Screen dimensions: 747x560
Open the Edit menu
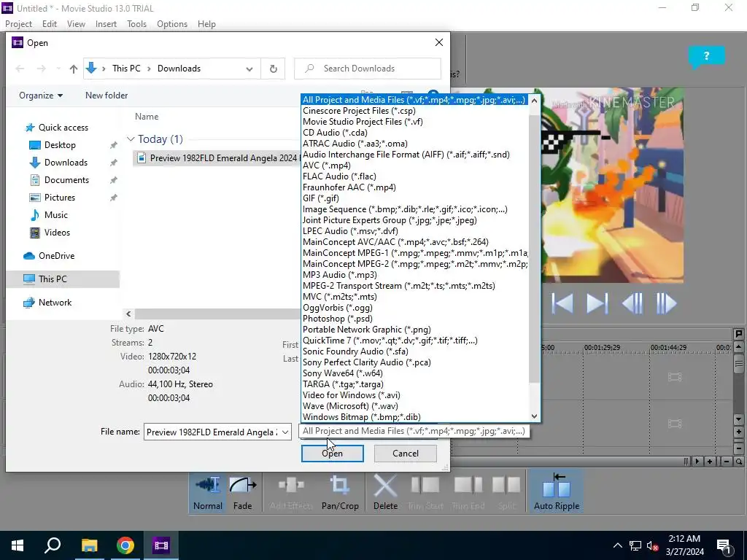coord(50,24)
